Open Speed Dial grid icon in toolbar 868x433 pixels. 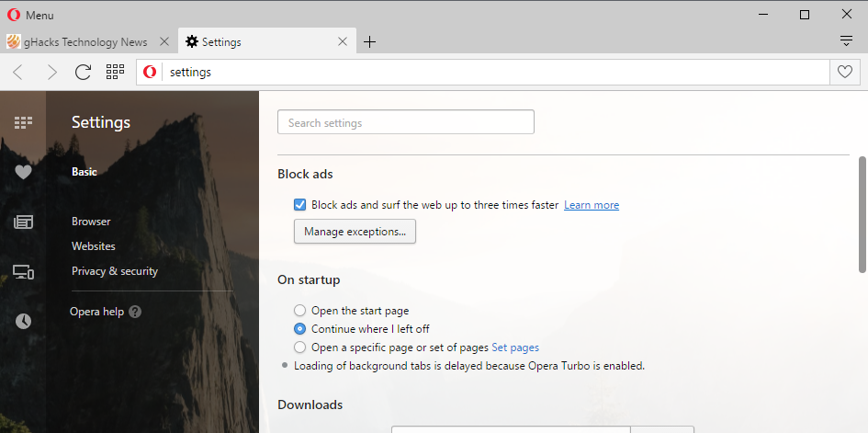pos(115,72)
